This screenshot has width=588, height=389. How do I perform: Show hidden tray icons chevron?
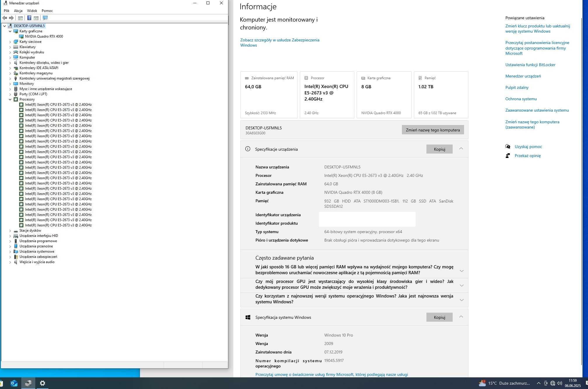[538, 383]
